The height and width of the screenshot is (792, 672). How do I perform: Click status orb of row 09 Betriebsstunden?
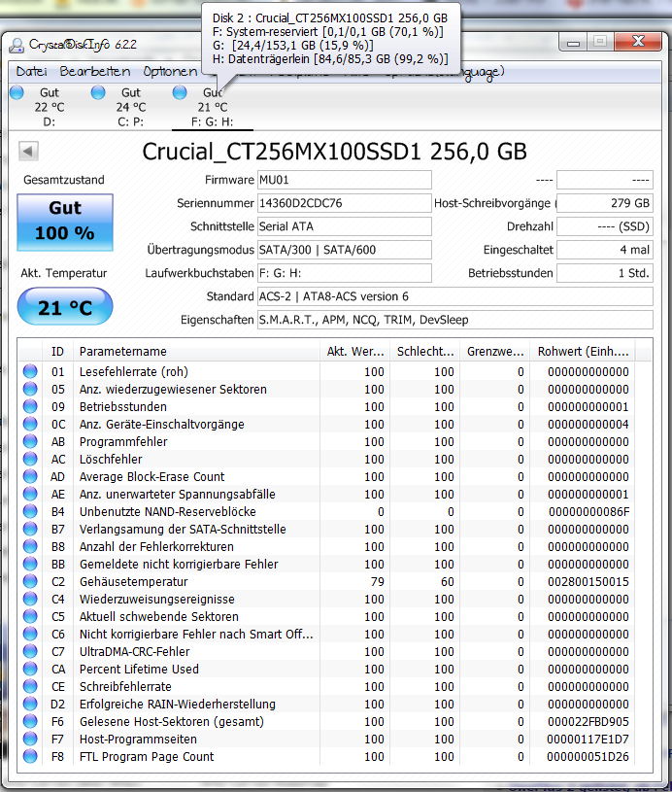(30, 406)
